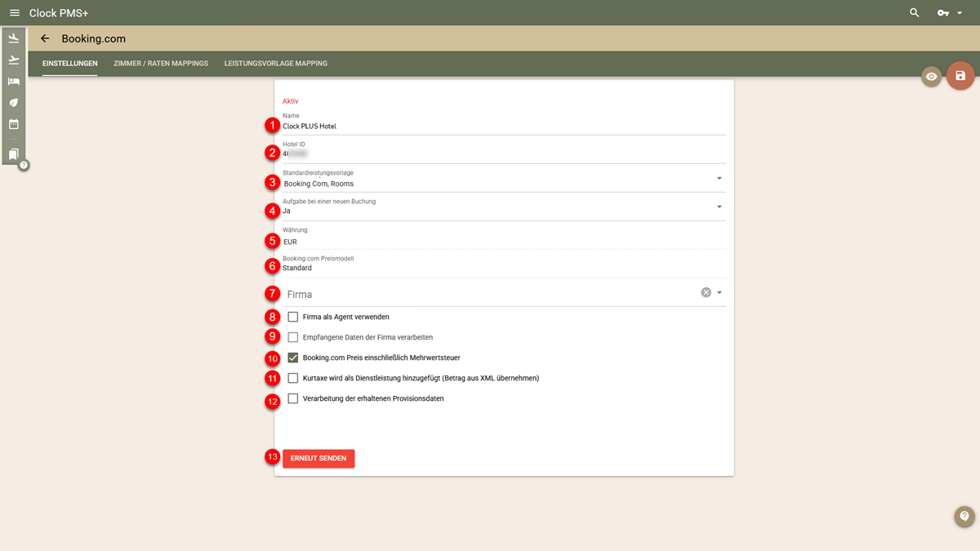Toggle Empfangene Daten der Firma verarbeiten checkbox
The image size is (980, 551).
[x=293, y=337]
